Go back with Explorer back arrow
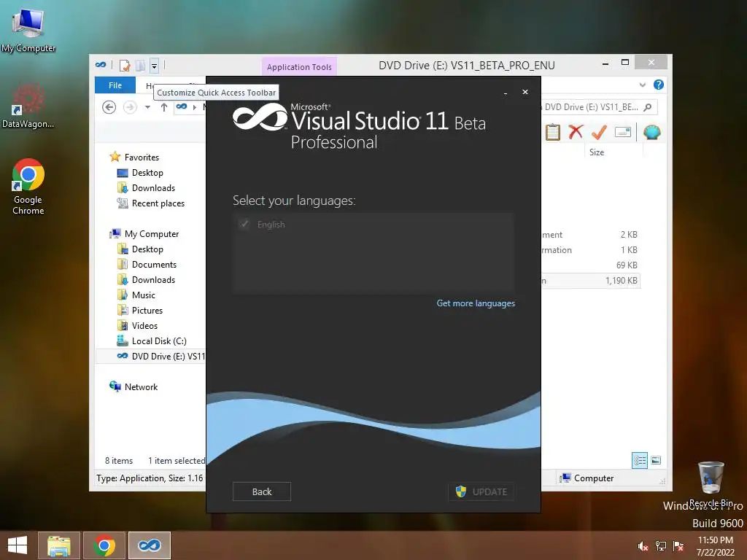The image size is (747, 560). tap(109, 107)
